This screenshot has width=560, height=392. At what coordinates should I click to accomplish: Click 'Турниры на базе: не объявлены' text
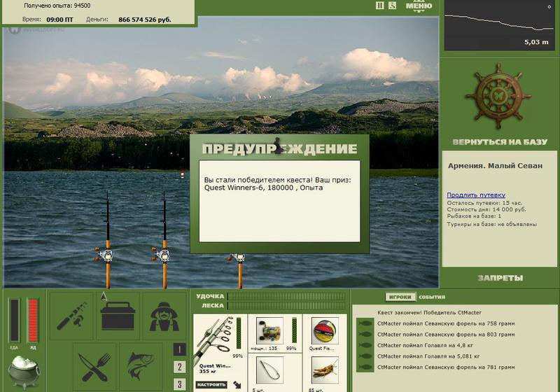pyautogui.click(x=492, y=224)
